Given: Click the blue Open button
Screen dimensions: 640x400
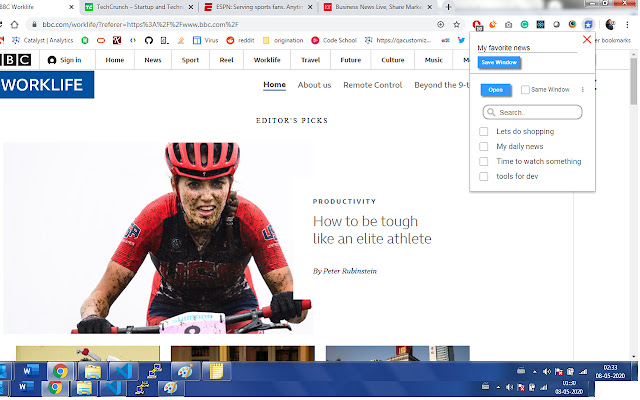Looking at the screenshot, I should tap(496, 90).
